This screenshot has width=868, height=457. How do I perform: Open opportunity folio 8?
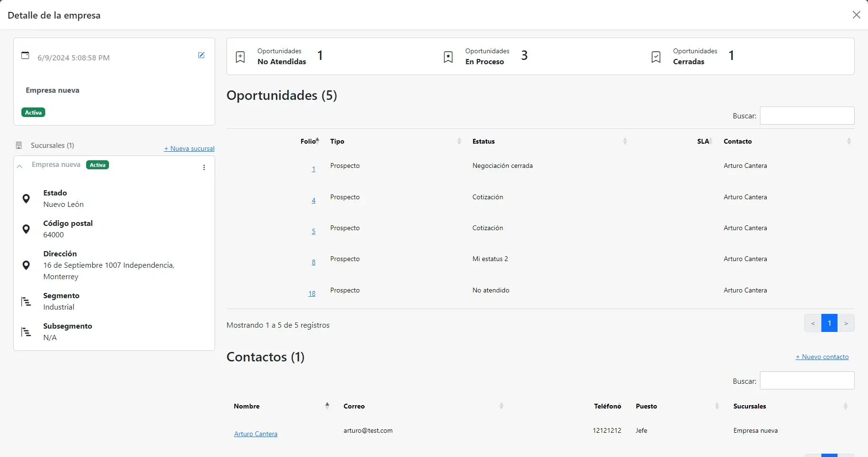click(x=314, y=262)
